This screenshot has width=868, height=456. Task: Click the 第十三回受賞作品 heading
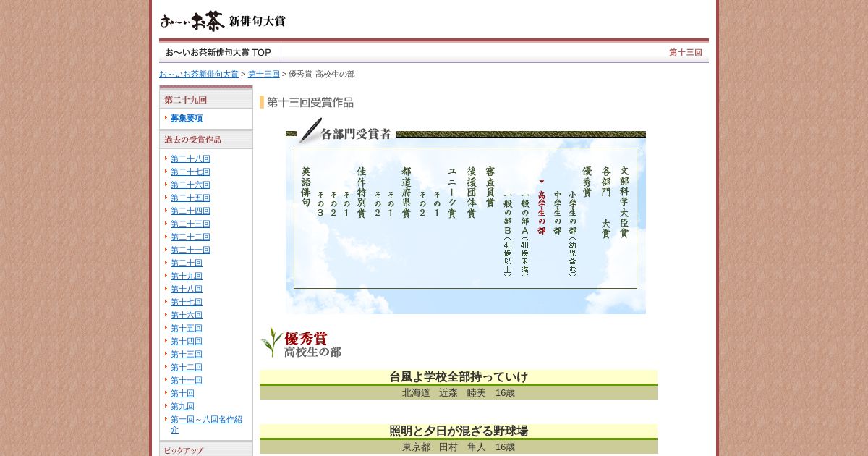(x=310, y=102)
